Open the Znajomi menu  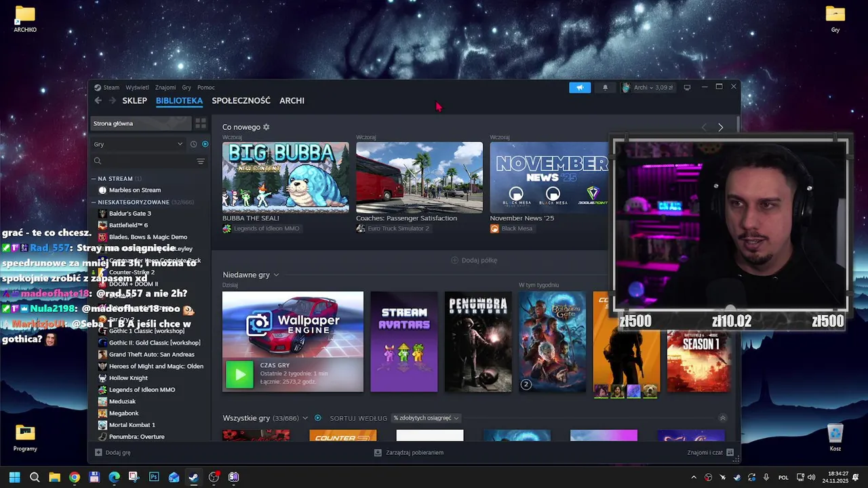[x=165, y=87]
